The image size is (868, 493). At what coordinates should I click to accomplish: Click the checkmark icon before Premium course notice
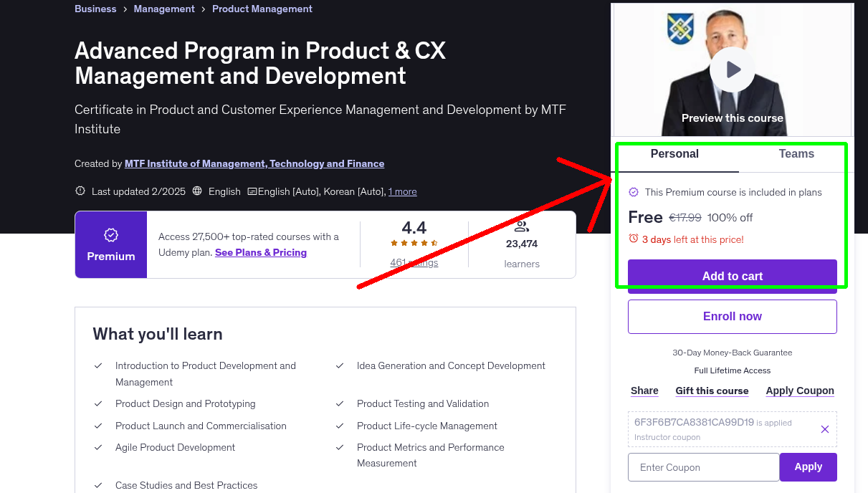tap(634, 192)
